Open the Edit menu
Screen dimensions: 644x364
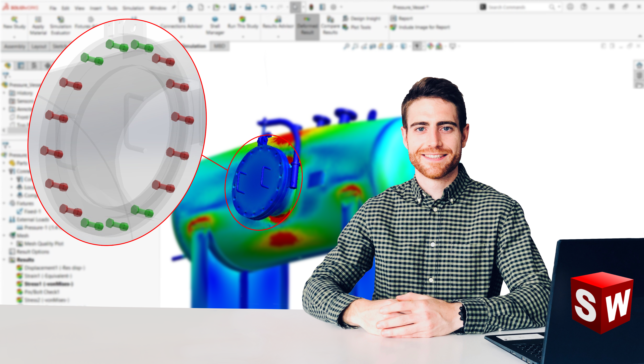(65, 8)
